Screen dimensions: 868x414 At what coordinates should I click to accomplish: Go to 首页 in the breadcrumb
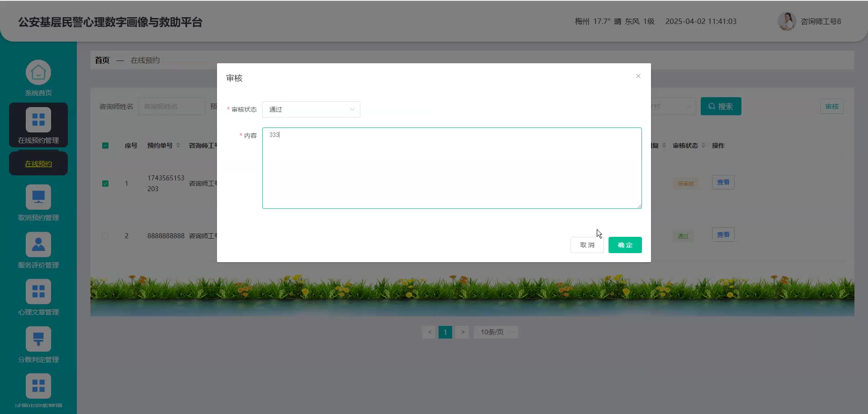(x=102, y=60)
